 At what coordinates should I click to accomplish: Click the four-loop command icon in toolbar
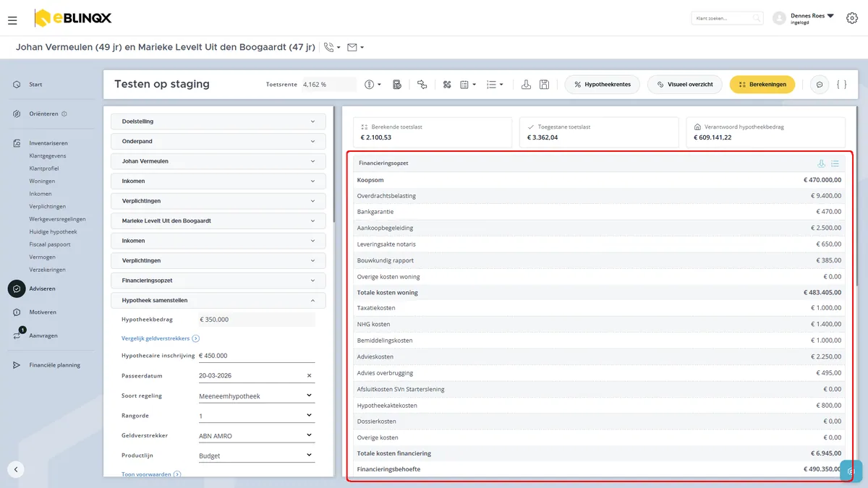(x=447, y=85)
